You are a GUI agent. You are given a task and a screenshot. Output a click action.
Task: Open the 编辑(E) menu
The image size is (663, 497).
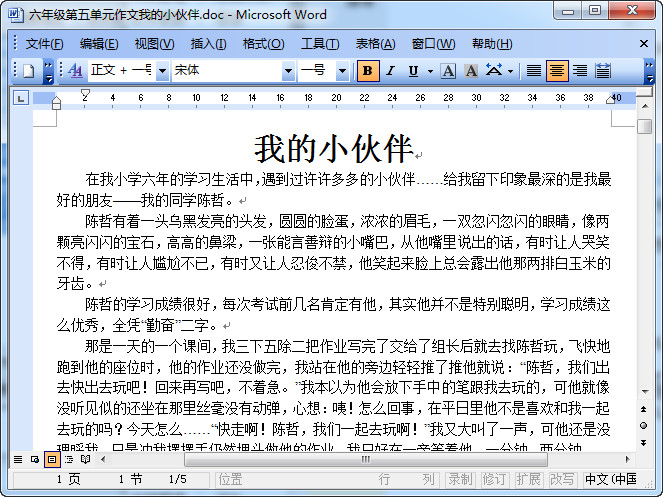coord(99,44)
